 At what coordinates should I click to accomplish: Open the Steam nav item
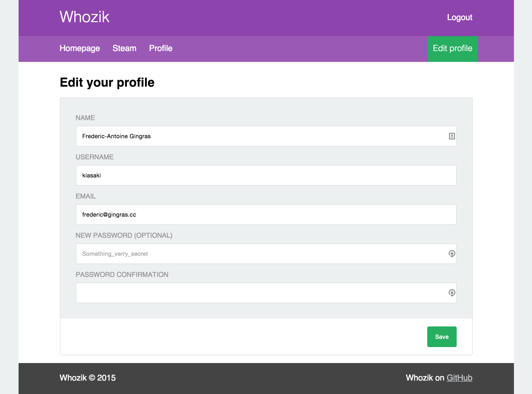(x=124, y=48)
